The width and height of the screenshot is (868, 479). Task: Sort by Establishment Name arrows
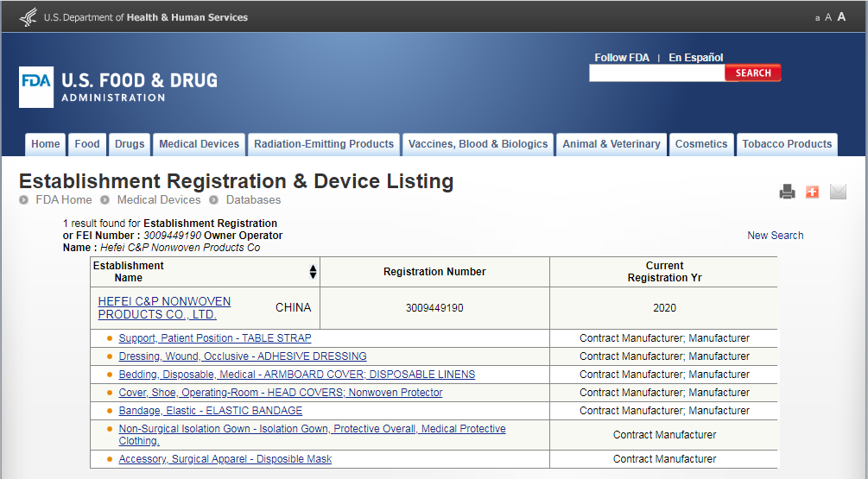click(x=313, y=272)
